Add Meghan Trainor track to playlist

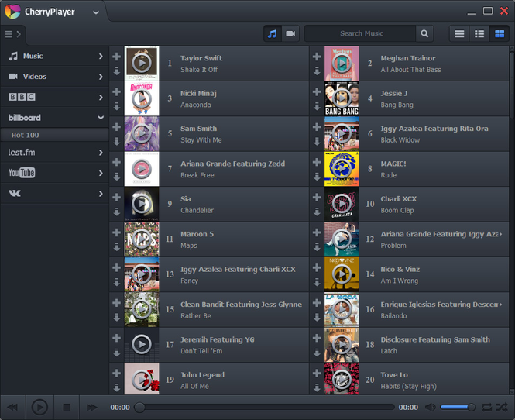(x=317, y=57)
